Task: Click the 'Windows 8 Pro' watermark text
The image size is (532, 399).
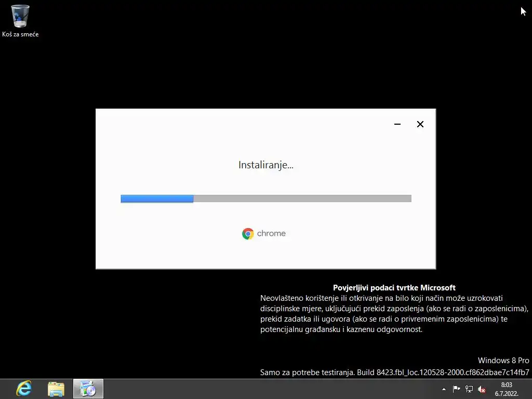Action: [503, 361]
